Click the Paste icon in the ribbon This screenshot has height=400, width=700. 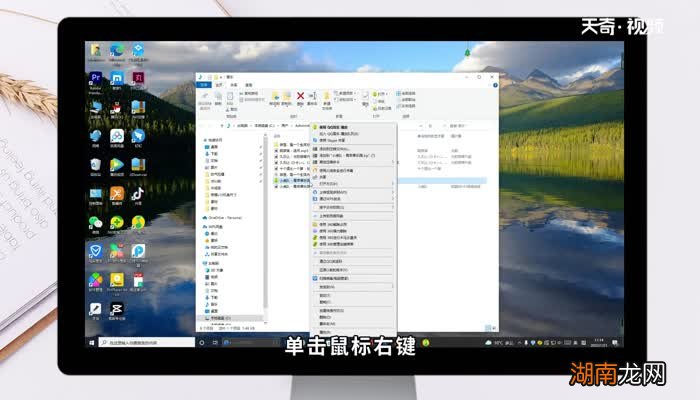(x=230, y=98)
